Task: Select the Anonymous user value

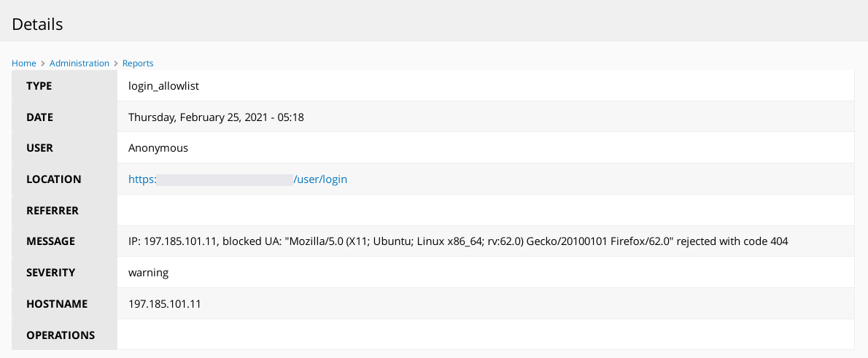Action: 158,148
